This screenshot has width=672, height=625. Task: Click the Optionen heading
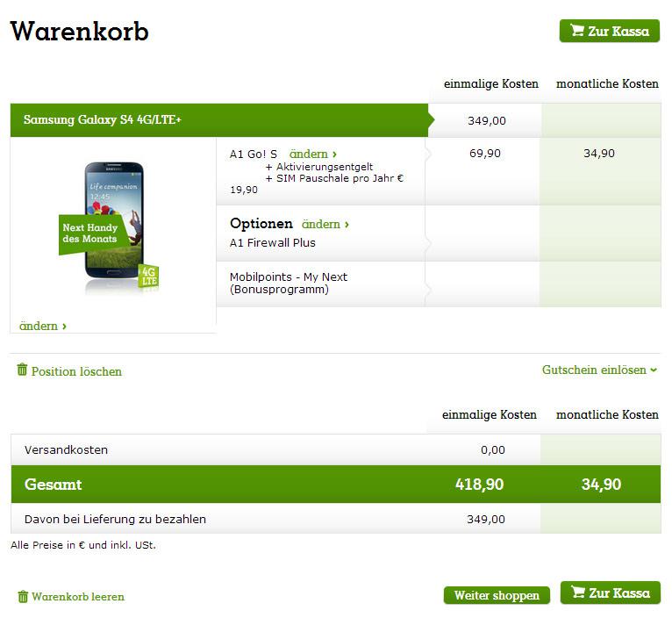261,224
